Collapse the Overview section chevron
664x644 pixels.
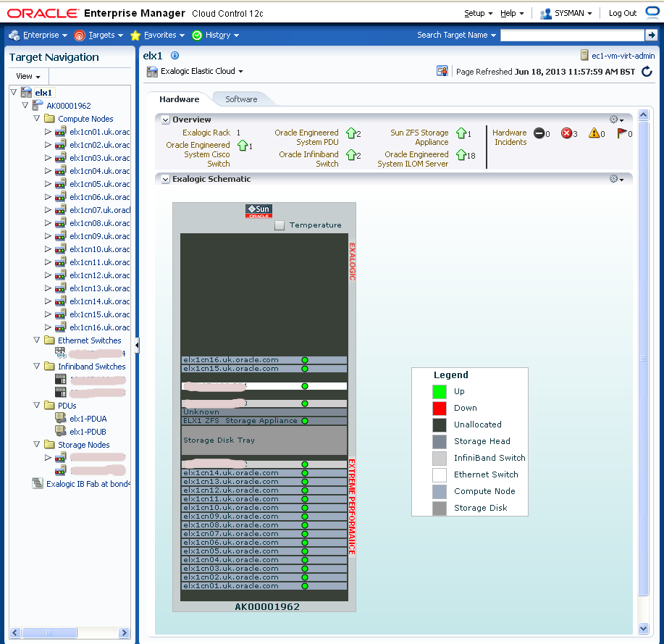[x=164, y=119]
